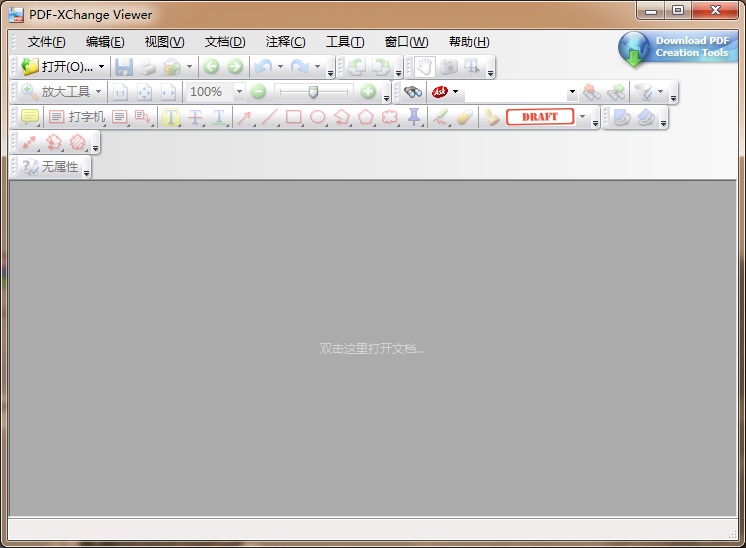Click the print icon
The image size is (746, 548).
147,67
